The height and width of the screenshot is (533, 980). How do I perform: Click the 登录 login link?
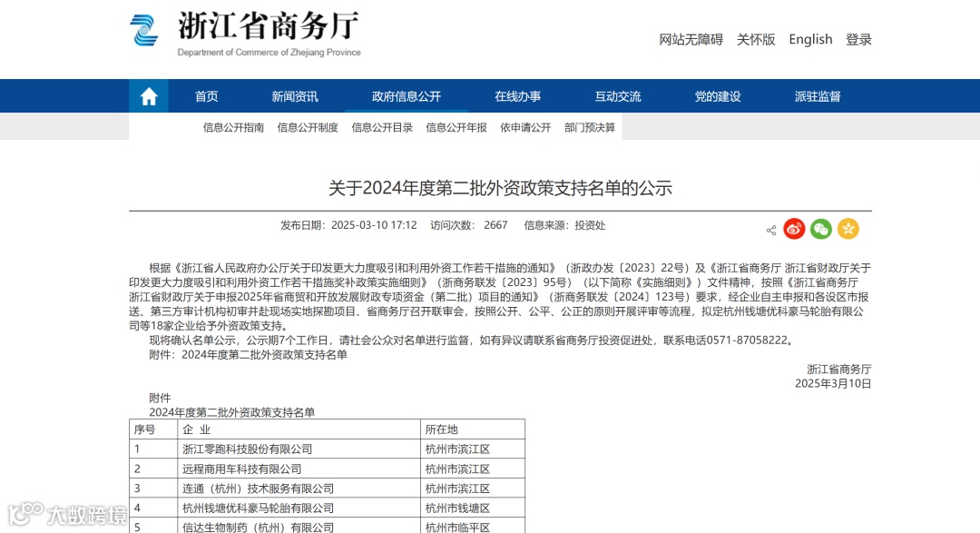point(858,39)
